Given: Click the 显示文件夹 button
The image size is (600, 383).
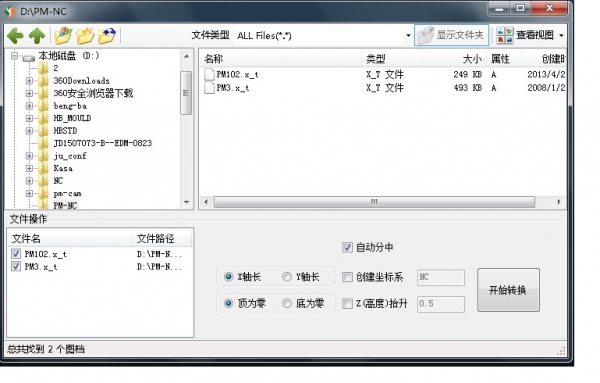Looking at the screenshot, I should pyautogui.click(x=452, y=35).
